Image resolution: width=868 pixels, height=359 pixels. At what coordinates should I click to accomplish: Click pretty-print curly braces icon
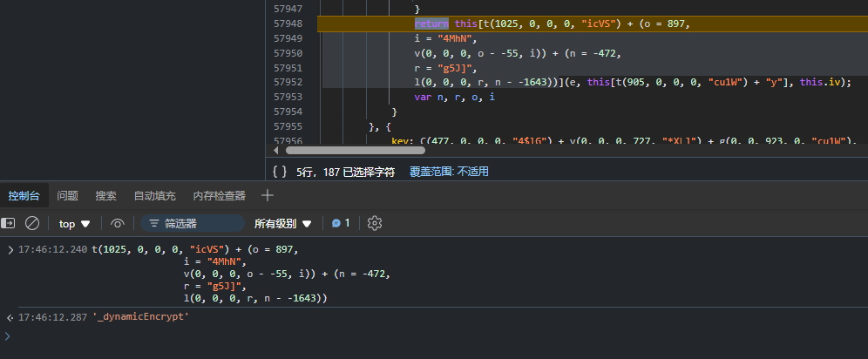coord(279,172)
